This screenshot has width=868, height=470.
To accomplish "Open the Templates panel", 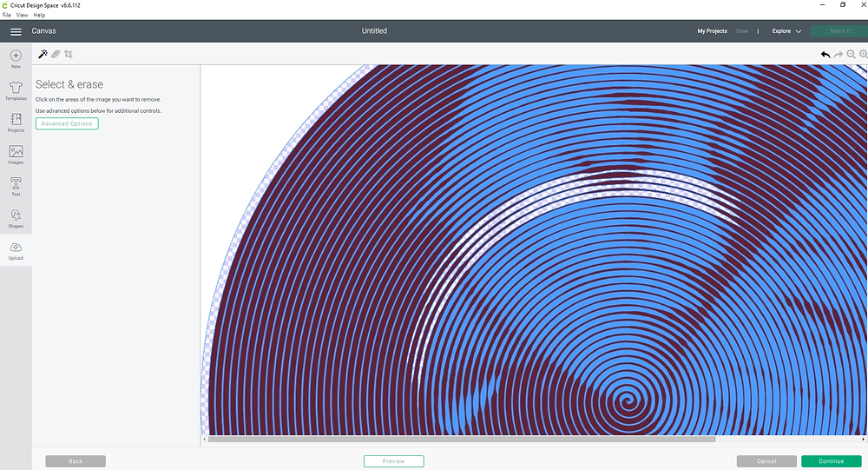I will pos(16,91).
